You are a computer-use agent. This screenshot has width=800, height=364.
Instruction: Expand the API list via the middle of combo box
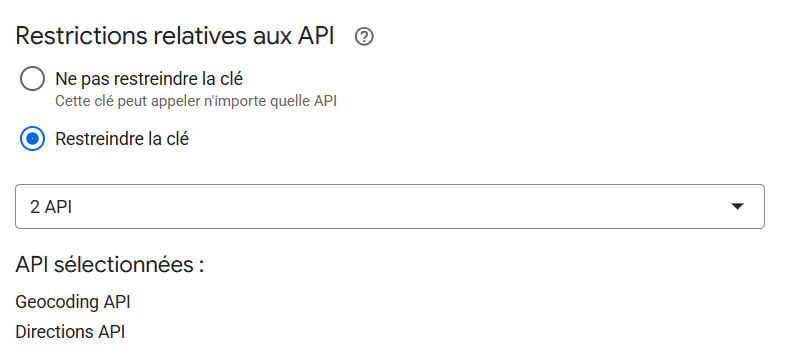tap(390, 206)
